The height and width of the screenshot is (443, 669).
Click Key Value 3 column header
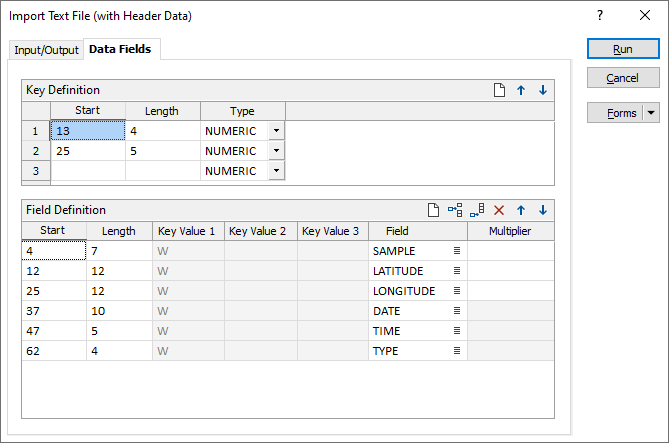(x=333, y=231)
